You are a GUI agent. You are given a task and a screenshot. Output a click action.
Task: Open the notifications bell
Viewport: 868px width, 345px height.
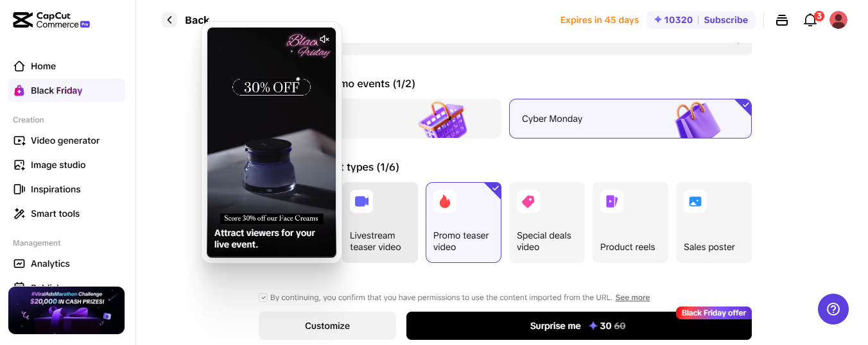click(810, 20)
